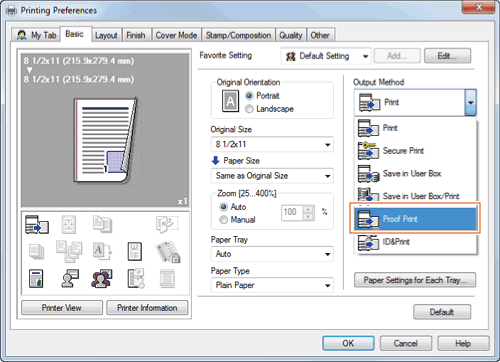Choose Secure Print in the Output Method list
The image size is (500, 362).
tap(415, 151)
